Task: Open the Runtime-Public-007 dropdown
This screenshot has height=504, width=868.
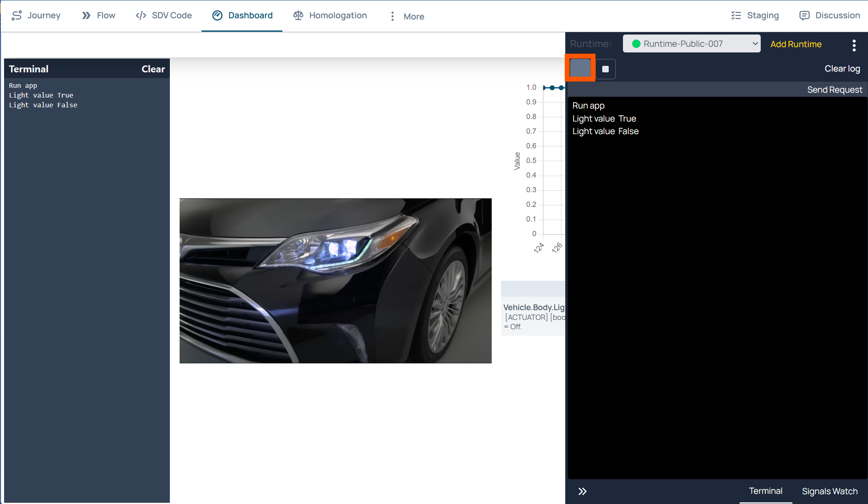Action: click(x=691, y=44)
